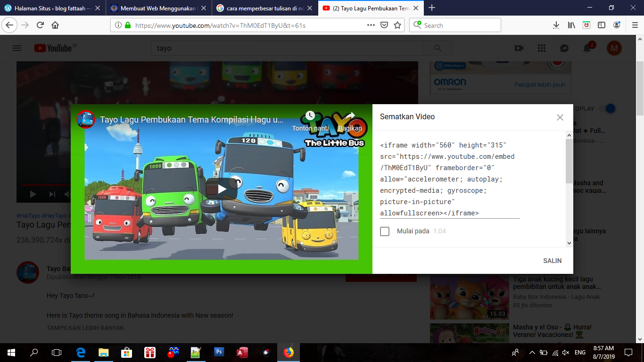Bookmark this page with the star icon
The width and height of the screenshot is (644, 362).
tap(397, 25)
